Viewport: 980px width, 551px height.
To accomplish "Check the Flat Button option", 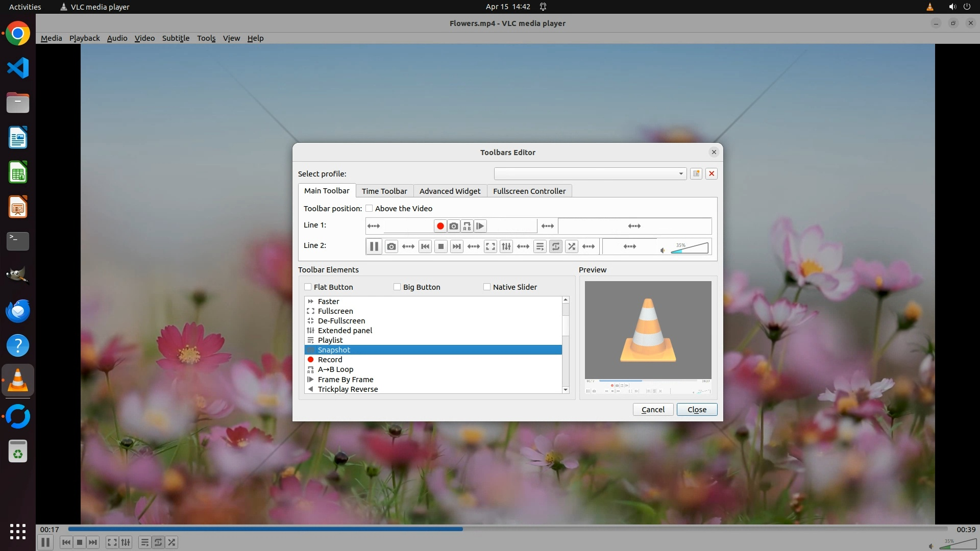I will tap(308, 287).
